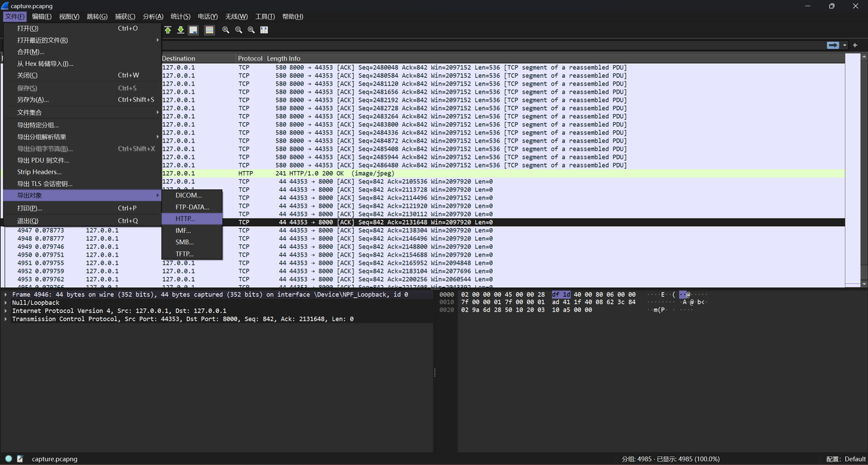Expand Null/Loopback tree row

(x=6, y=303)
